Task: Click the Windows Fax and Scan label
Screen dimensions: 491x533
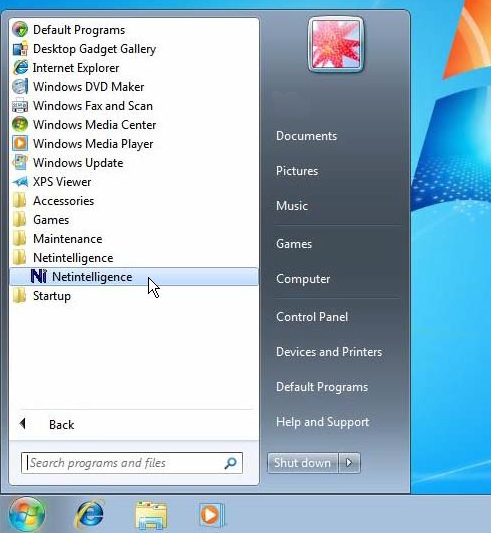Action: [93, 106]
